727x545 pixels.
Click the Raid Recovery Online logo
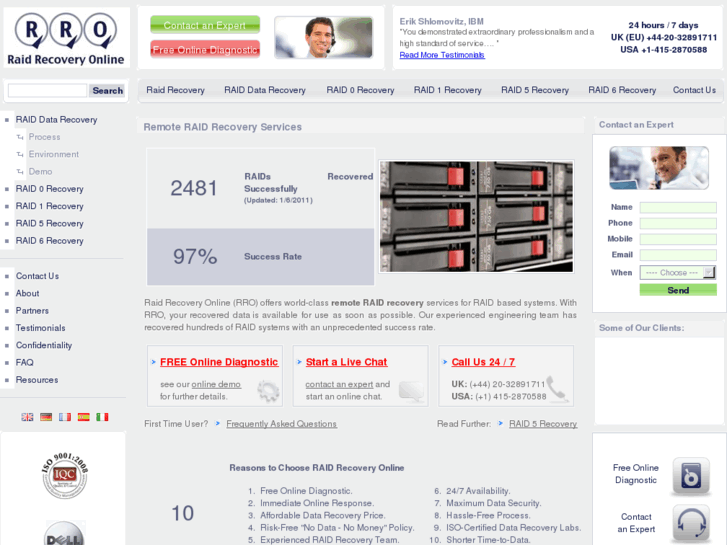[66, 38]
